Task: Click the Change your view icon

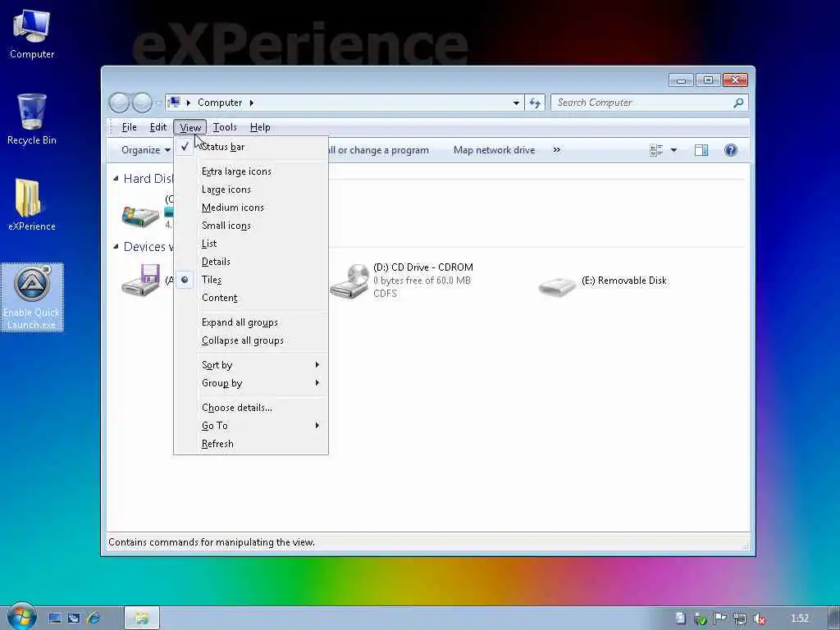Action: point(656,150)
